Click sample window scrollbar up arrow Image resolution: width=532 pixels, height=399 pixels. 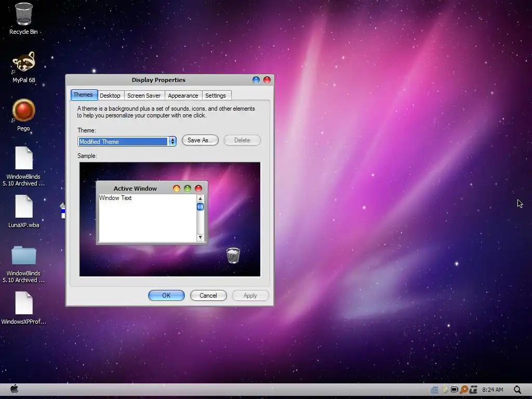pyautogui.click(x=200, y=198)
